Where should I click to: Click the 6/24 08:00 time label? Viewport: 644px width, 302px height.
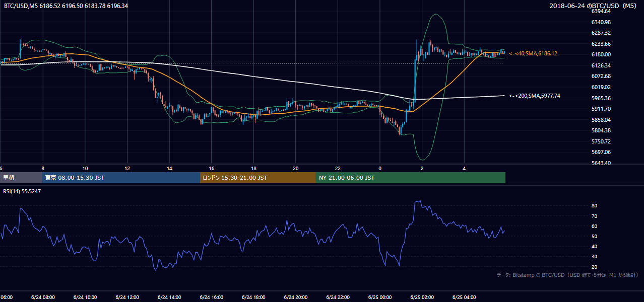tap(43, 297)
